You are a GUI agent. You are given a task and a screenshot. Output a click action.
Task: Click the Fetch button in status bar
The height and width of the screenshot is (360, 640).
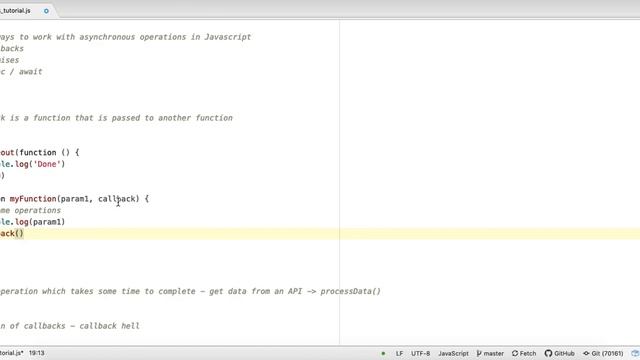tap(524, 353)
